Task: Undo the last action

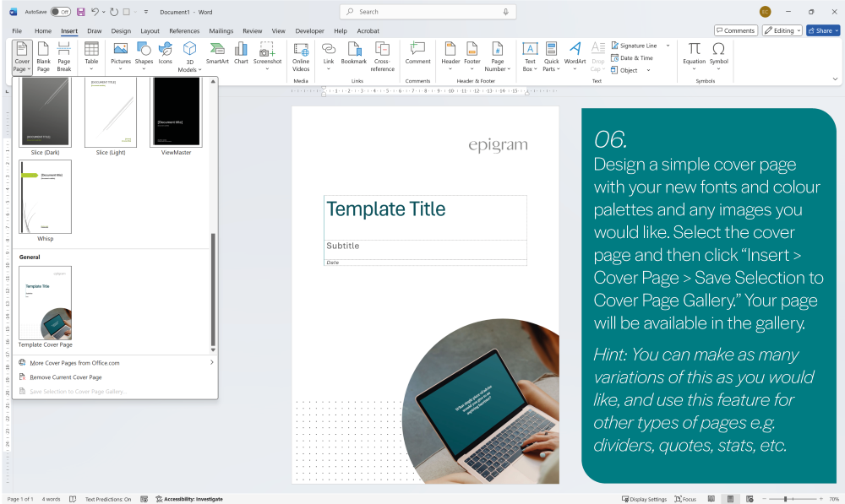Action: pyautogui.click(x=95, y=12)
